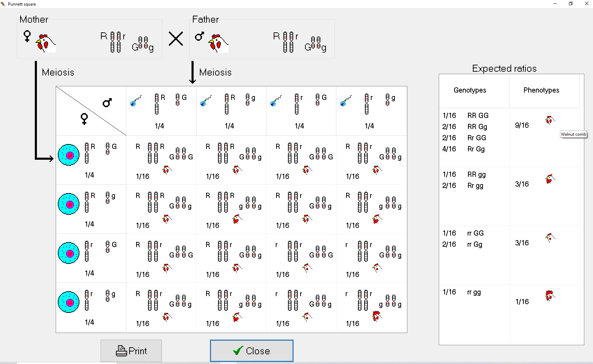Click the chicken head in the RR GG grid cell
This screenshot has width=593, height=364.
click(167, 170)
